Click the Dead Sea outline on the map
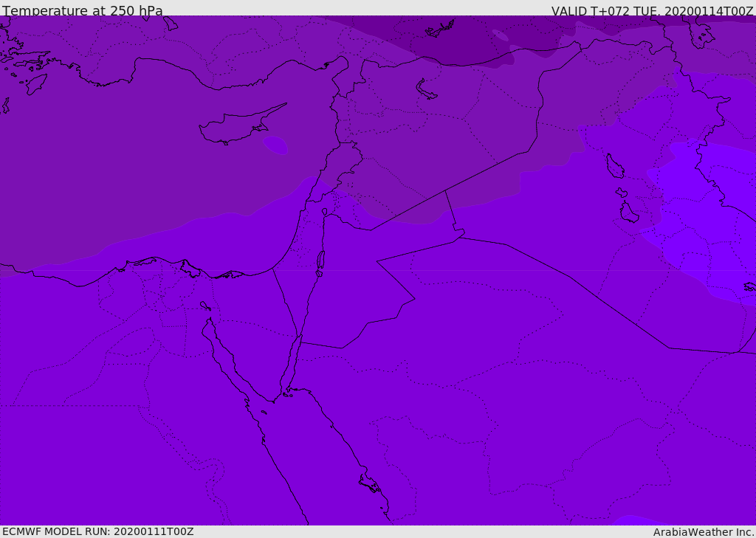Viewport: 756px width, 538px height. [x=320, y=263]
